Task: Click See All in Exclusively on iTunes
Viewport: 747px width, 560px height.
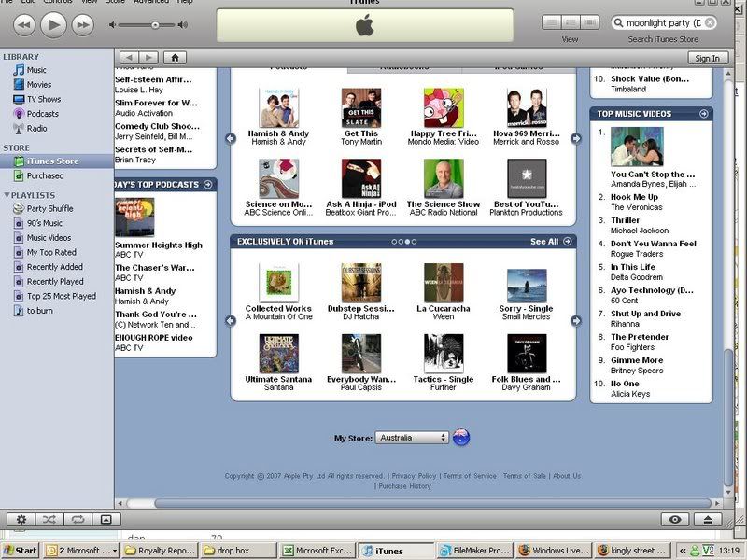Action: coord(551,242)
